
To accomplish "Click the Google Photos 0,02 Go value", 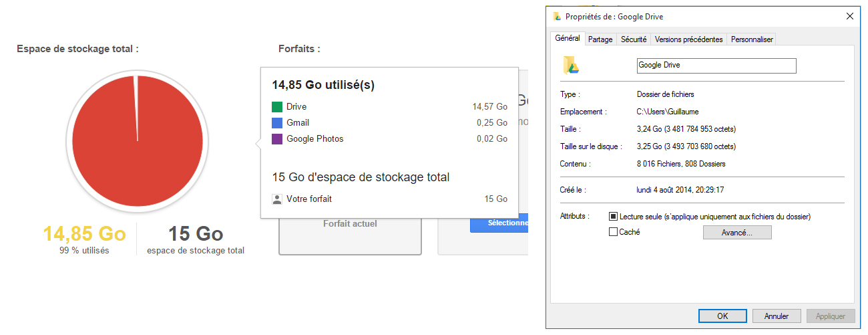I will point(492,139).
